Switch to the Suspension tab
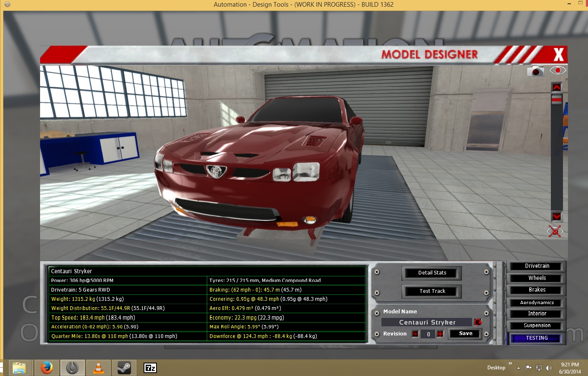This screenshot has width=588, height=376. pos(537,325)
